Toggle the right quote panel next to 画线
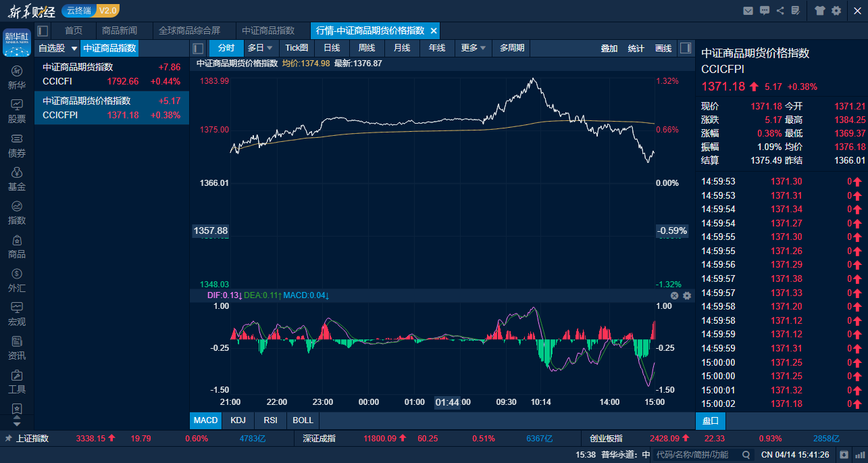868x463 pixels. click(x=685, y=48)
